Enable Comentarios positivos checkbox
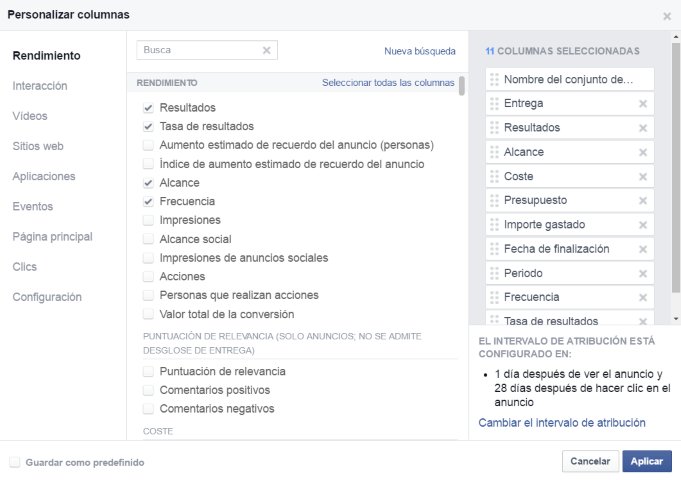The image size is (681, 480). [x=149, y=390]
